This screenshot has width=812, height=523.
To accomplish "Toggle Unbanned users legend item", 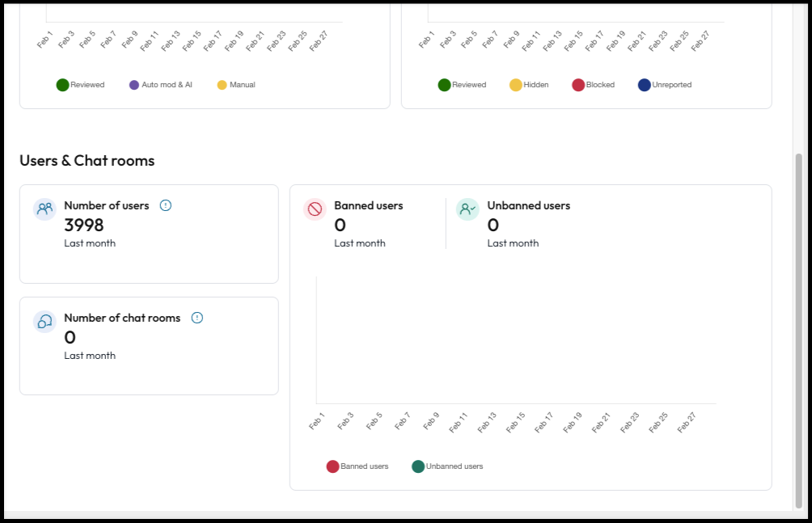I will click(x=447, y=466).
